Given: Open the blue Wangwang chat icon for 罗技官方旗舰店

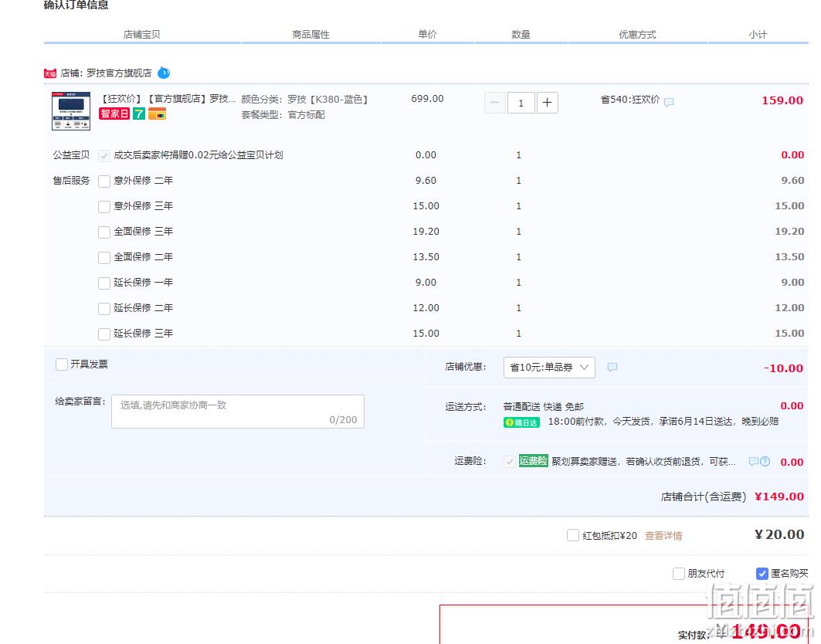Looking at the screenshot, I should [x=164, y=73].
